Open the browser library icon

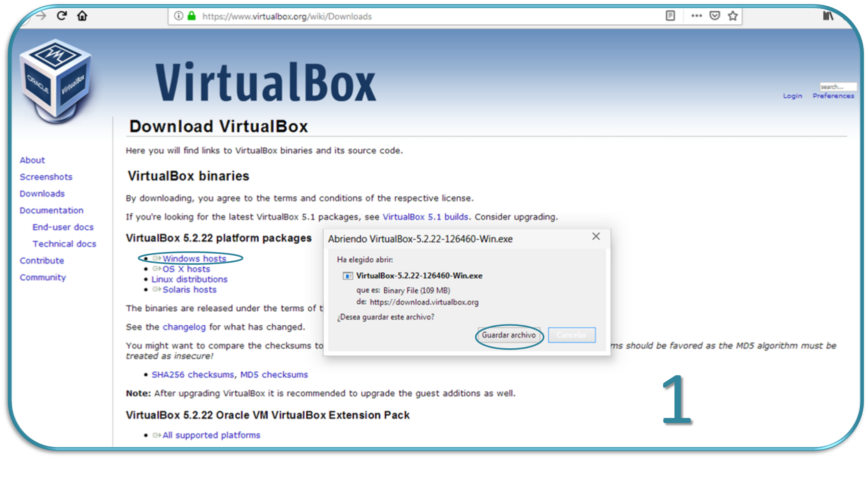(x=828, y=16)
